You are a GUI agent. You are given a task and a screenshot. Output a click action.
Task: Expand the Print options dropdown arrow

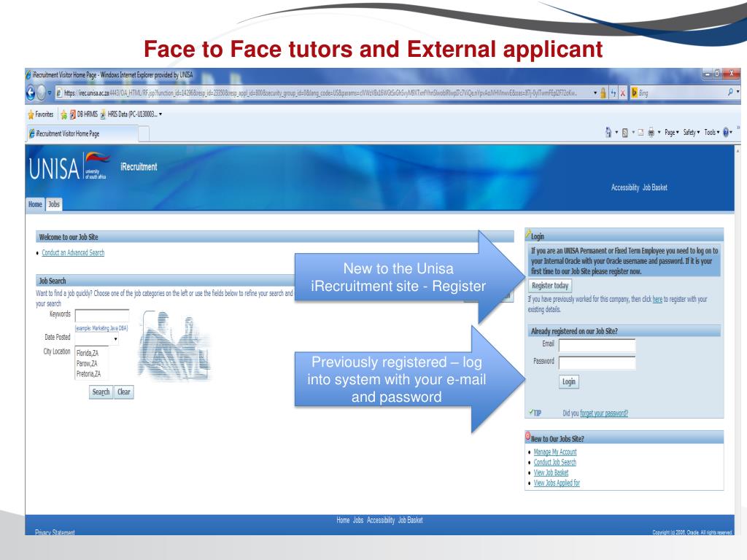[x=659, y=133]
